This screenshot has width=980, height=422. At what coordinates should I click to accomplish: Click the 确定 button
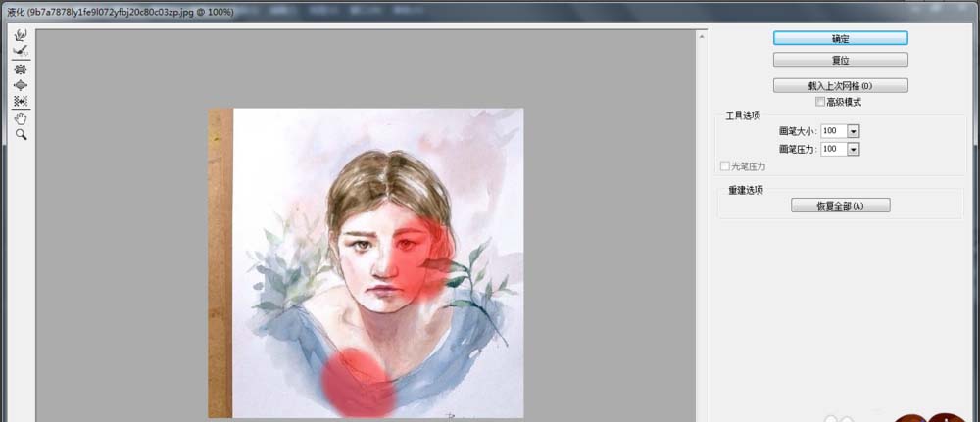click(840, 38)
